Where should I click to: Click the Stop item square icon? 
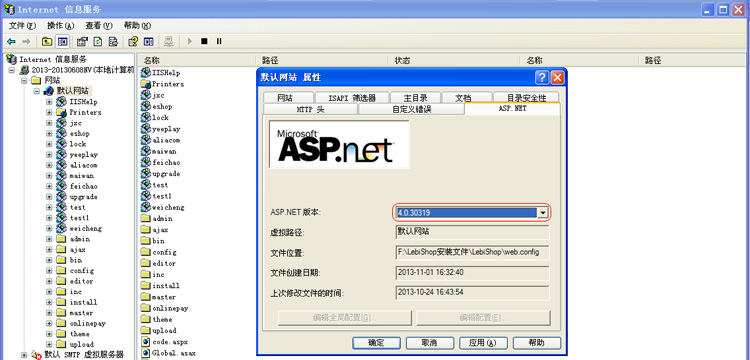(204, 42)
